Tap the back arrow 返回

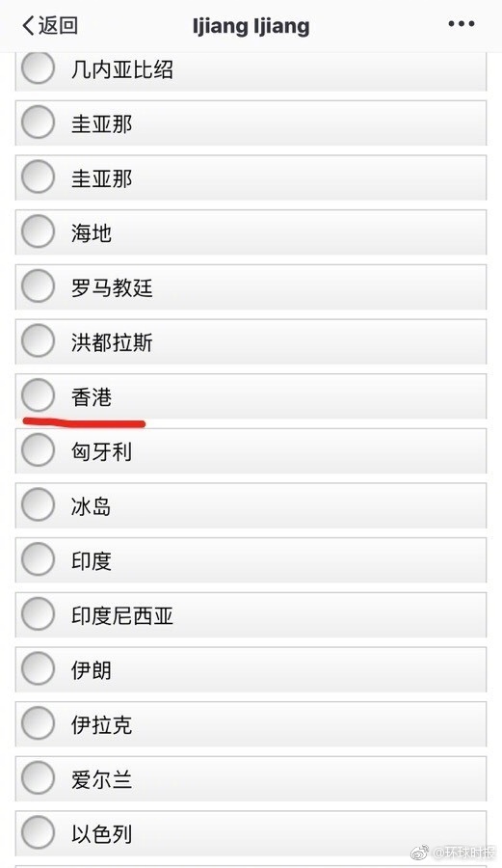[49, 25]
